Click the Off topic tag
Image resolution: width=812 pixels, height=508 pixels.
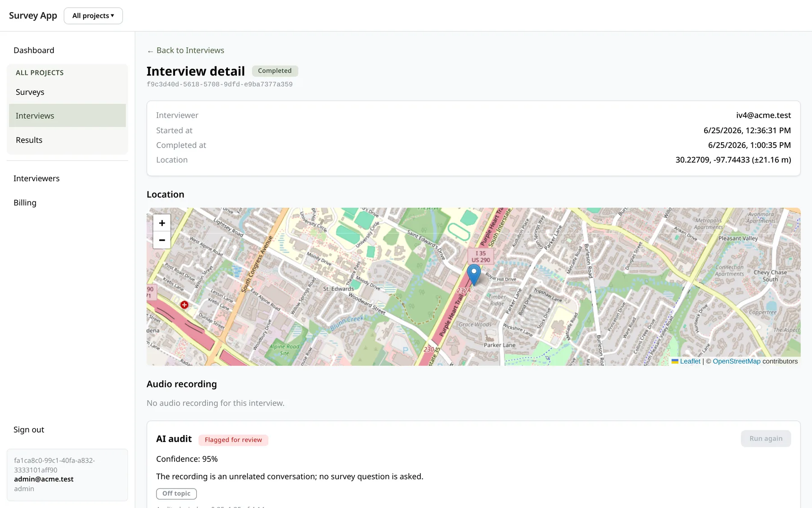pyautogui.click(x=176, y=494)
